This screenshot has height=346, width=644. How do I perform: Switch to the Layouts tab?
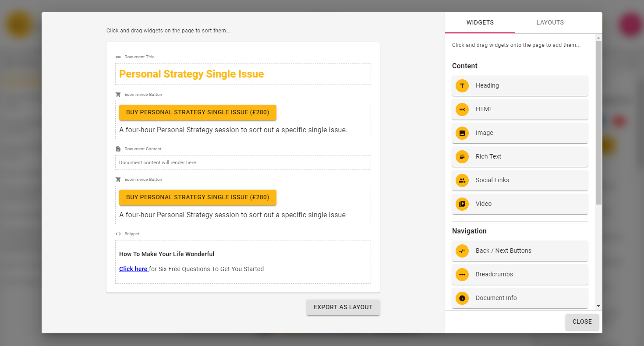pyautogui.click(x=550, y=23)
